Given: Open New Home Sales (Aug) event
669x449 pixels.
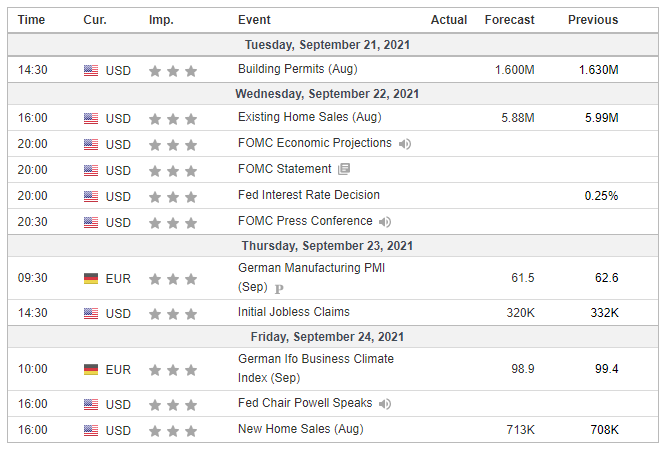Looking at the screenshot, I should coord(300,429).
